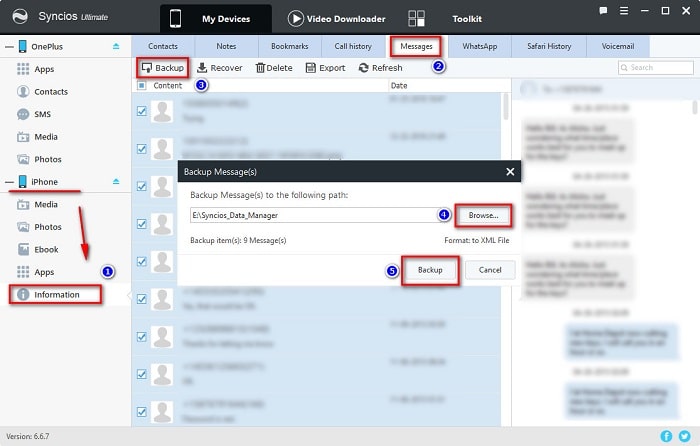Click the Refresh toolbar button
Image resolution: width=700 pixels, height=446 pixels.
[380, 68]
